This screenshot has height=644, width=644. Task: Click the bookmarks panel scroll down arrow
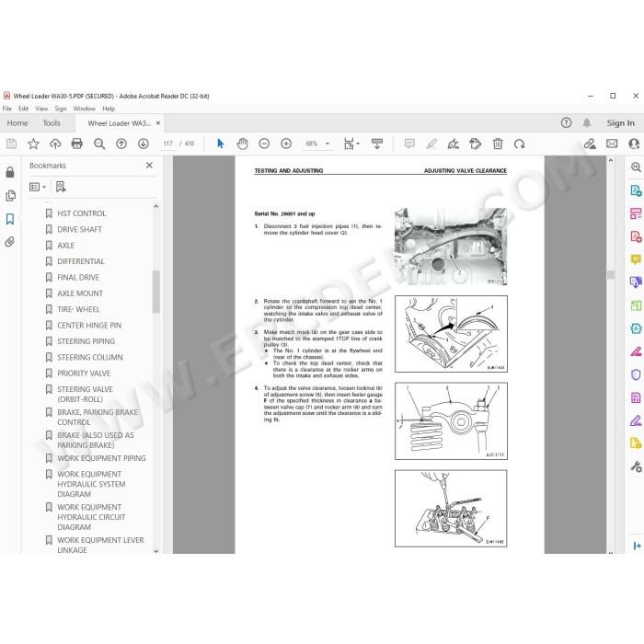[156, 551]
